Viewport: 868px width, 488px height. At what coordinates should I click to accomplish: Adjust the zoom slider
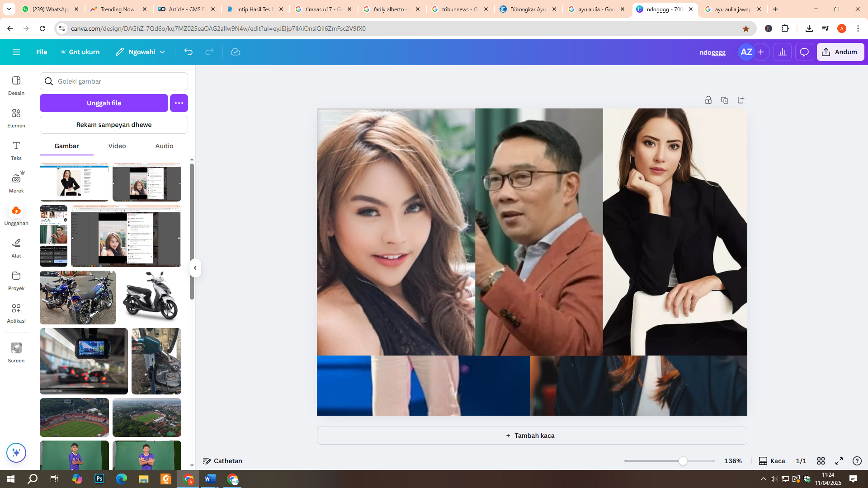tap(682, 460)
